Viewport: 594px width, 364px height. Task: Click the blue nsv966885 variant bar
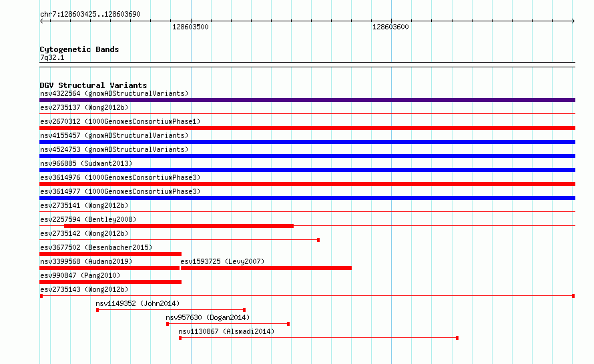[307, 170]
